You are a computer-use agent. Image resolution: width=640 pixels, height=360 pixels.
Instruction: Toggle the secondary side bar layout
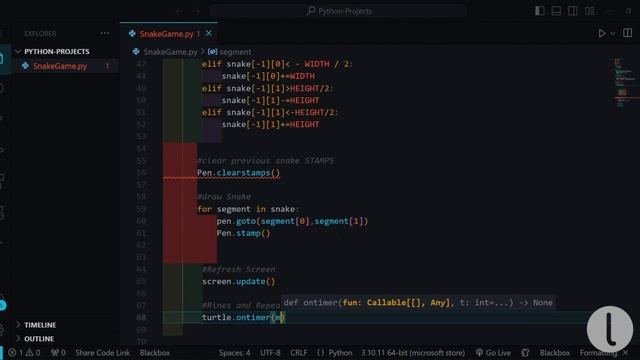(x=573, y=11)
